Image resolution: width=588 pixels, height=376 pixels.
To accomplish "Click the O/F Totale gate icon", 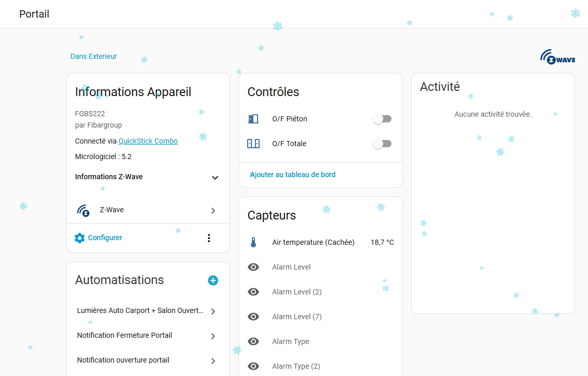I will tap(253, 144).
